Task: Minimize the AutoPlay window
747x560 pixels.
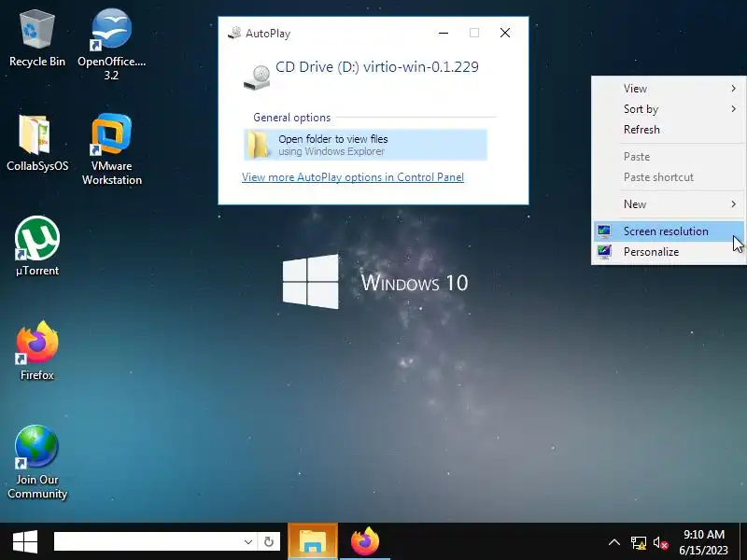Action: click(x=443, y=33)
